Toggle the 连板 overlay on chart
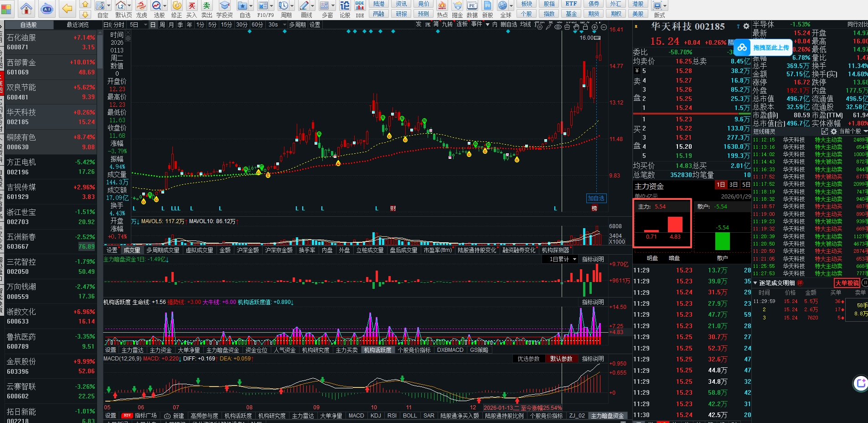 click(x=462, y=24)
